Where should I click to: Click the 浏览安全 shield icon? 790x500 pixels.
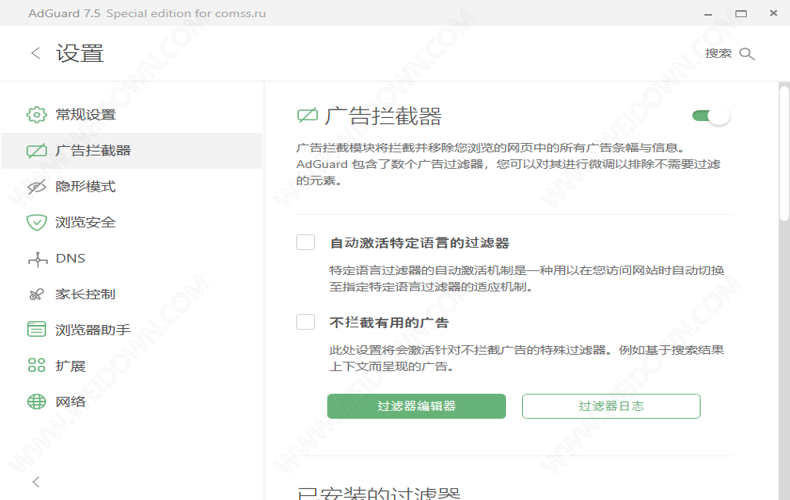[x=36, y=223]
